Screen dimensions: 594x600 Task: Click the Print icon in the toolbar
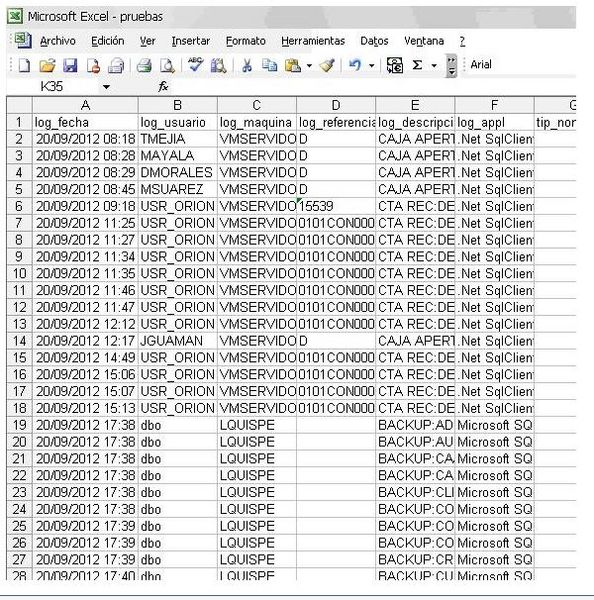[144, 65]
